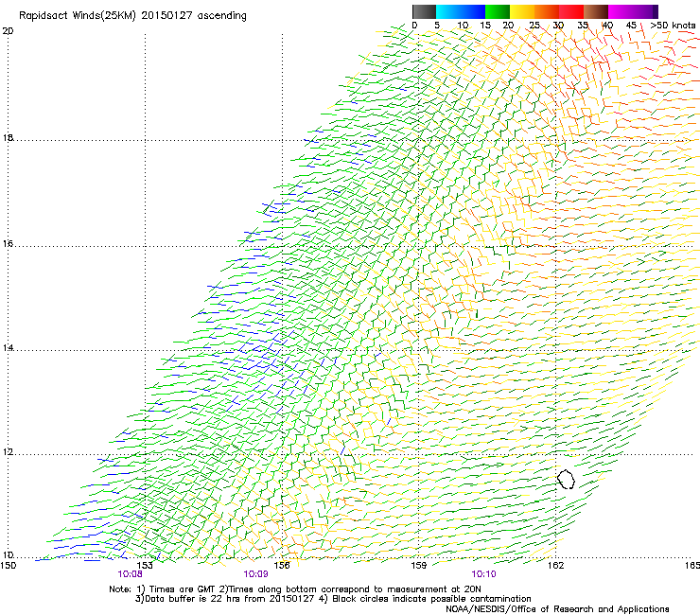
Task: Click the latitude axis label '12'
Action: click(8, 452)
